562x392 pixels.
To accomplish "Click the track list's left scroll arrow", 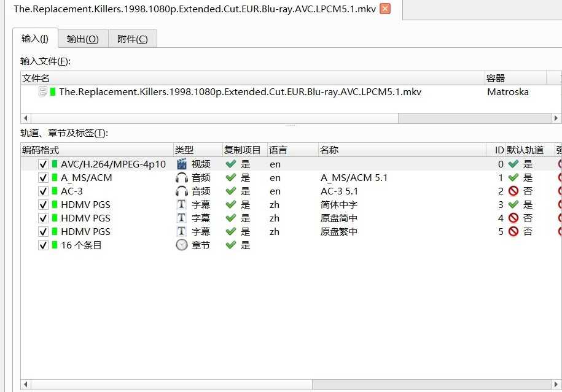I will [25, 385].
